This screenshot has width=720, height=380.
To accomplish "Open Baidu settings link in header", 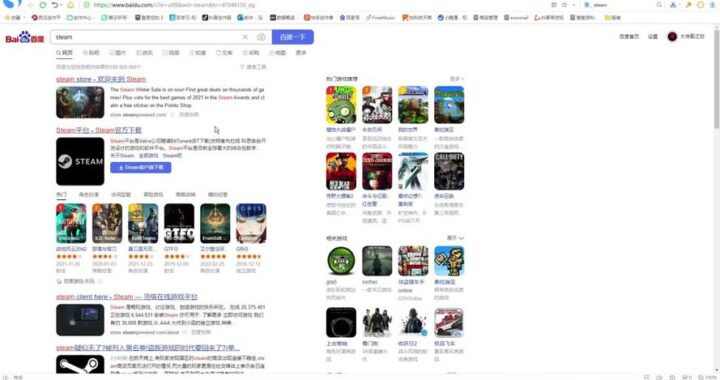I will [x=652, y=36].
